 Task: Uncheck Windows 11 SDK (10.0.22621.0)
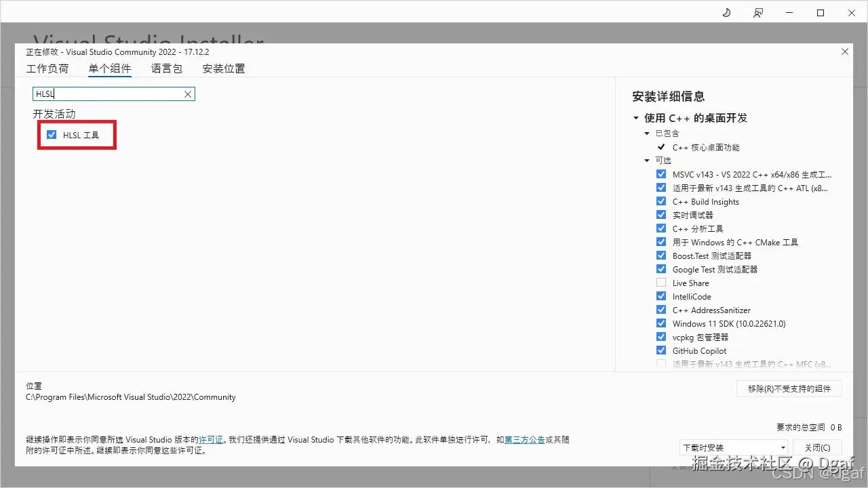(661, 323)
